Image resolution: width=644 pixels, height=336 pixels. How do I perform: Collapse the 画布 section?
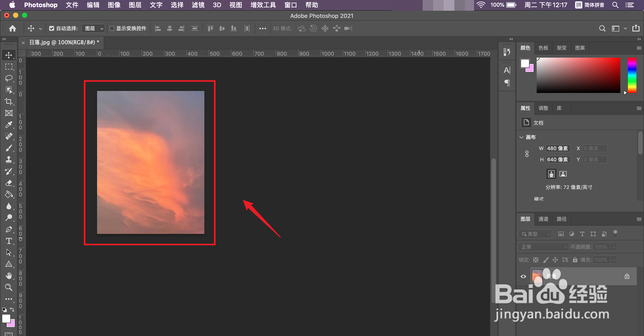(x=521, y=137)
